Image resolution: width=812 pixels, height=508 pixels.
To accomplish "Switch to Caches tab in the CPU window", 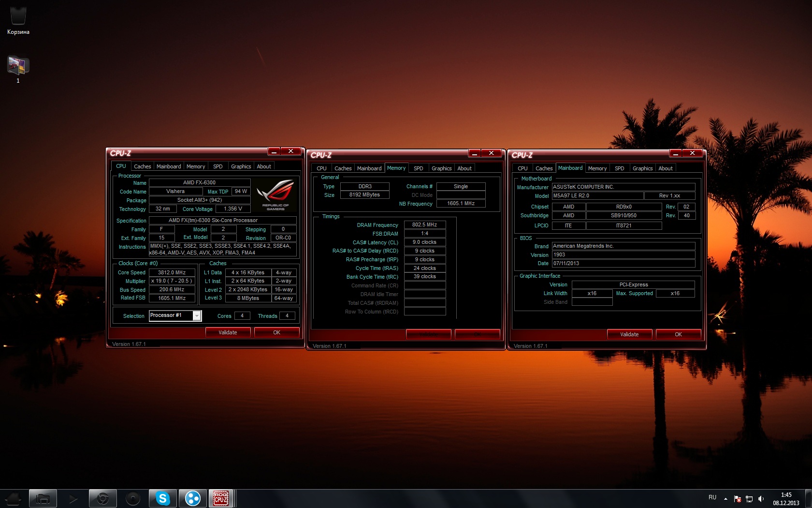I will click(143, 166).
